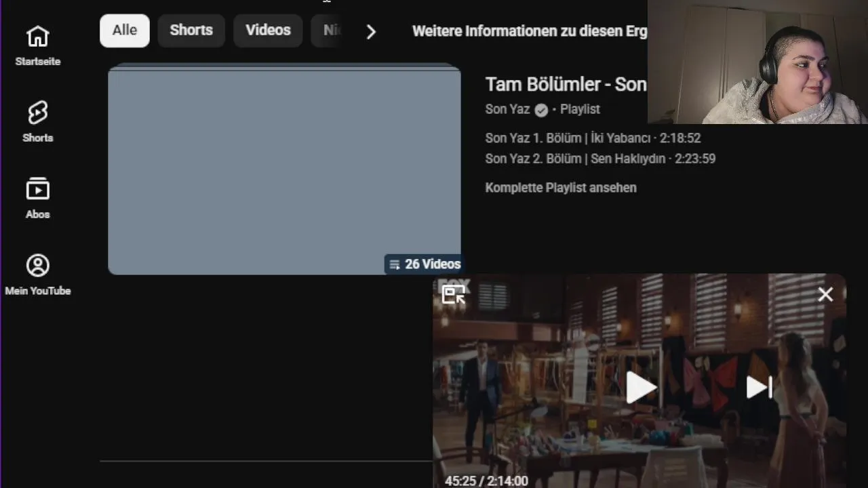The width and height of the screenshot is (868, 488).
Task: Select the Shorts filter chip
Action: [x=191, y=30]
